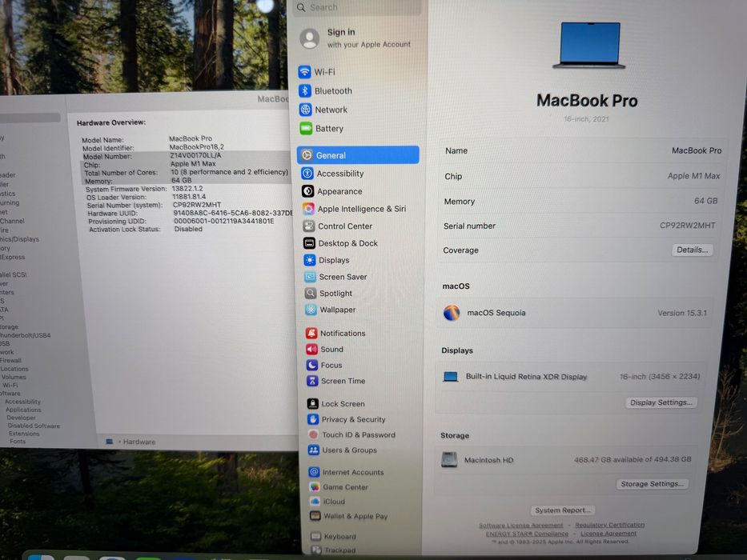Open Displays icon in sidebar
Screen dimensions: 747x560
[310, 260]
